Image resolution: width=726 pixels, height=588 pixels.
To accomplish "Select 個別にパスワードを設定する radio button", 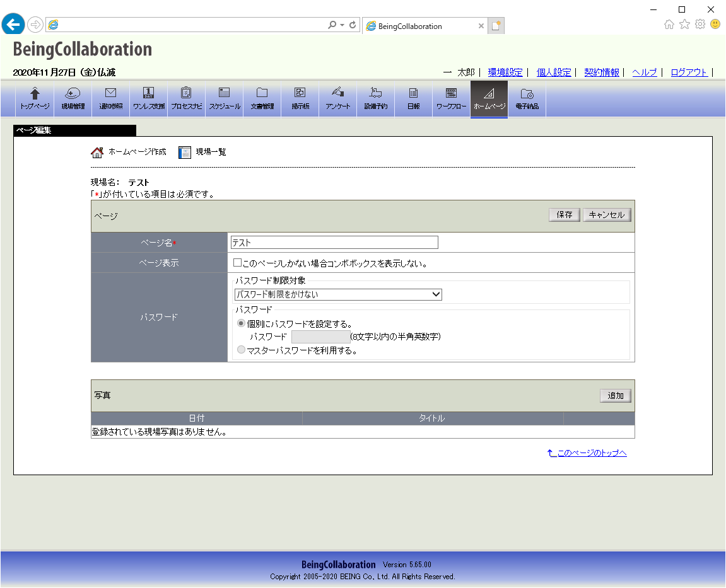I will point(241,323).
